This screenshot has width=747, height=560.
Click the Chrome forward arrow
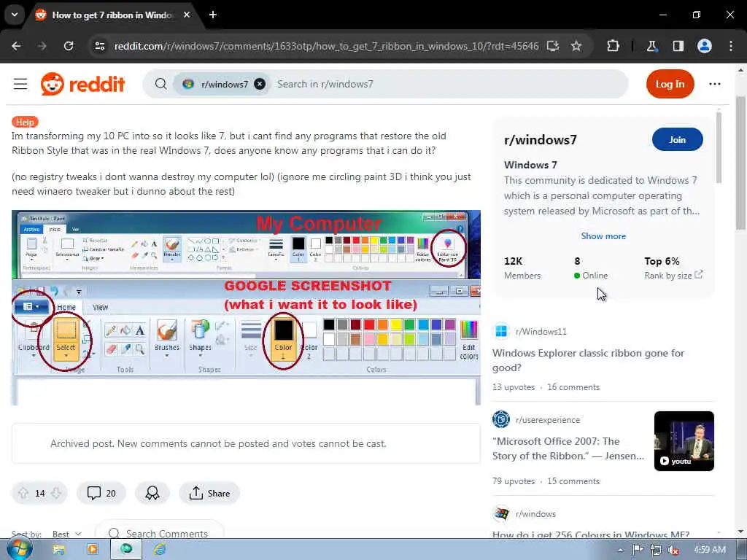pos(42,46)
